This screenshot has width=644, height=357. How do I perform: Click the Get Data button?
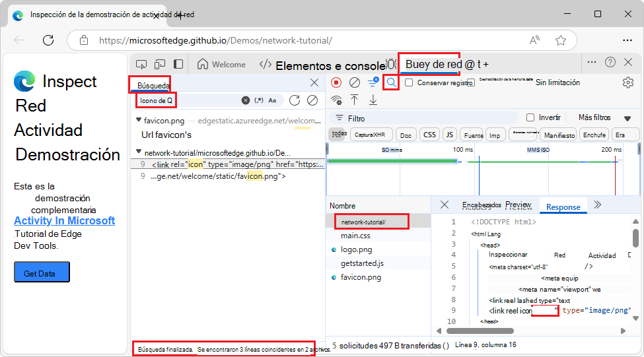point(42,272)
